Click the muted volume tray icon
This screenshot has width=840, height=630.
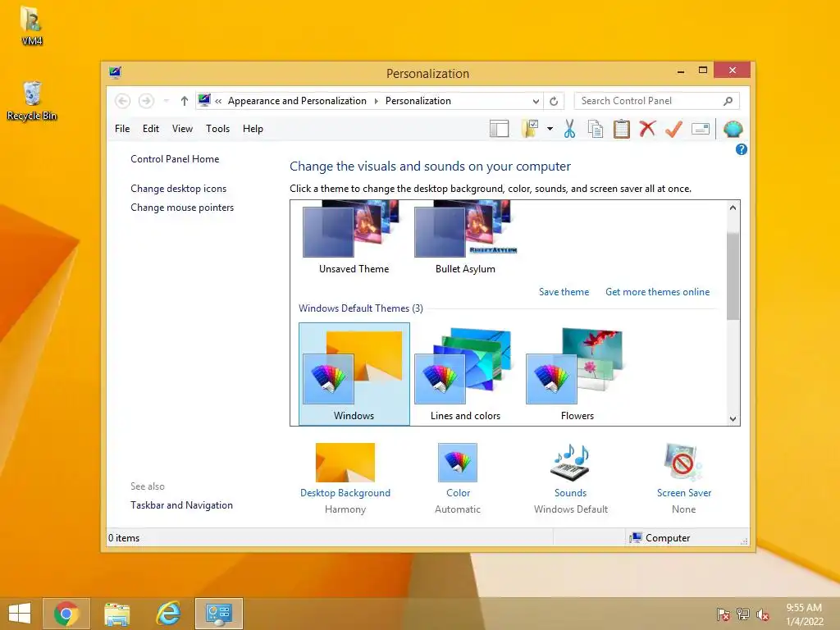pos(763,614)
